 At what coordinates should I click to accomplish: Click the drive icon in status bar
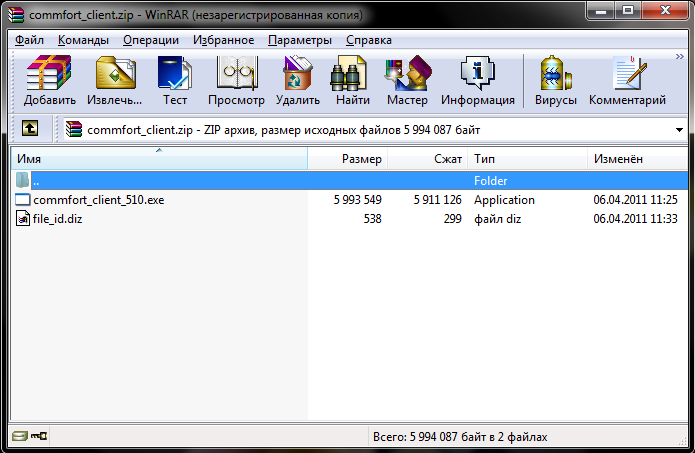pyautogui.click(x=19, y=436)
